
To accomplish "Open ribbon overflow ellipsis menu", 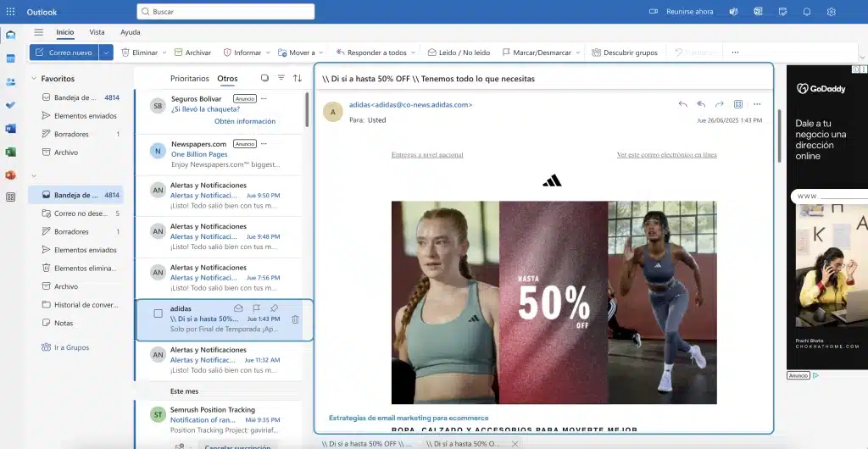I will pyautogui.click(x=735, y=53).
